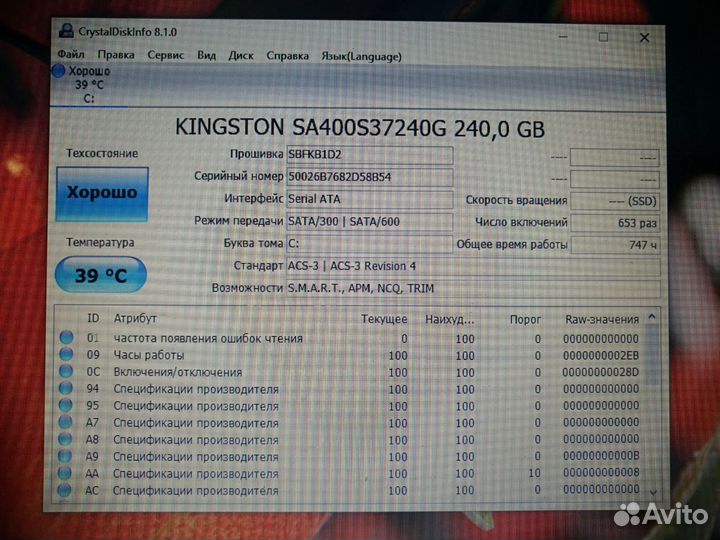Screen dimensions: 720x540
Task: Click current value 0 in row 01
Action: pos(404,339)
